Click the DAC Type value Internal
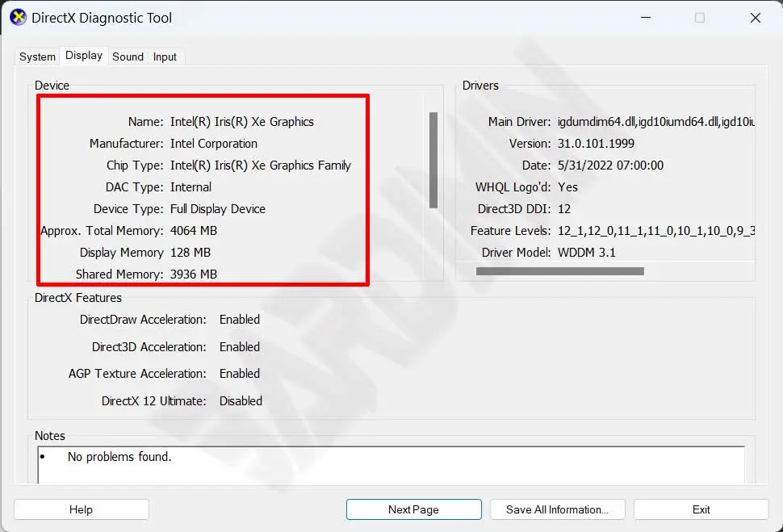 [191, 187]
